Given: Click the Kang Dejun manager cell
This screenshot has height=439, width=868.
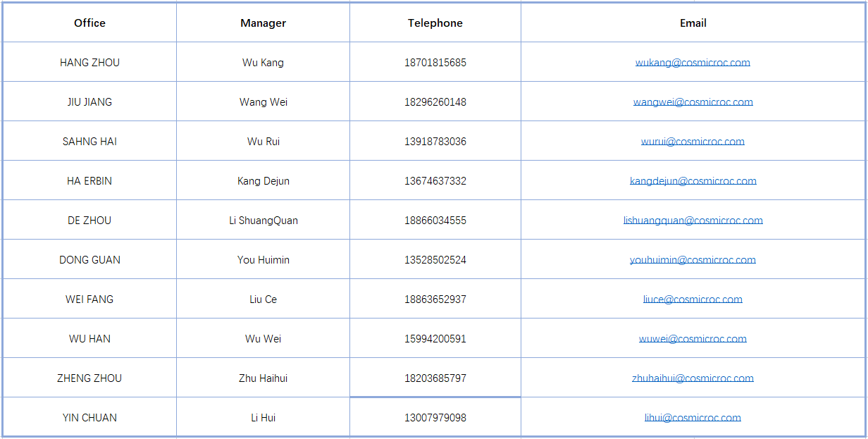Looking at the screenshot, I should pos(263,180).
